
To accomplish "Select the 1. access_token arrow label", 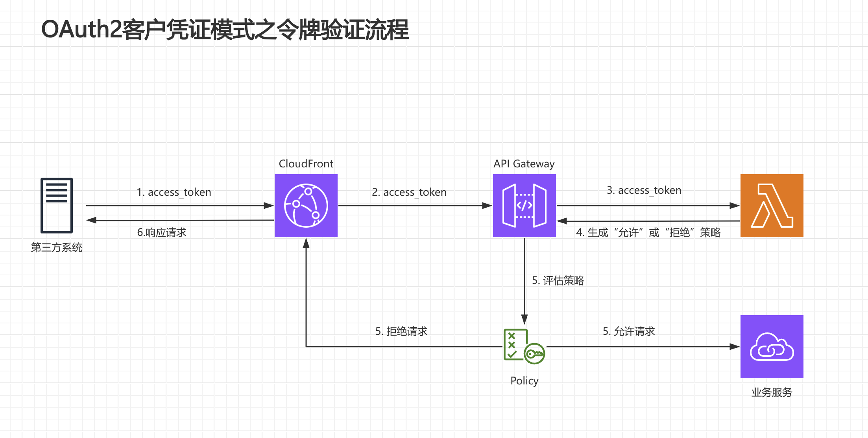I will pyautogui.click(x=174, y=192).
